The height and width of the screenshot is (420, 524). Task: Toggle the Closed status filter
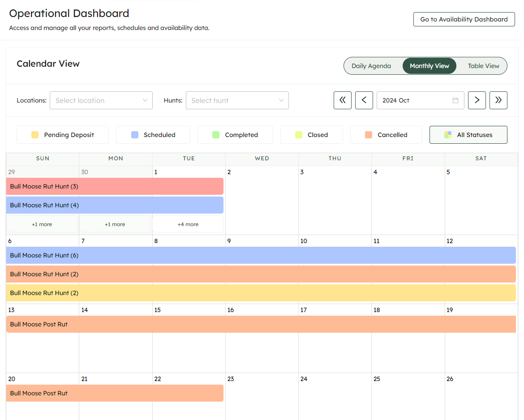coord(311,134)
